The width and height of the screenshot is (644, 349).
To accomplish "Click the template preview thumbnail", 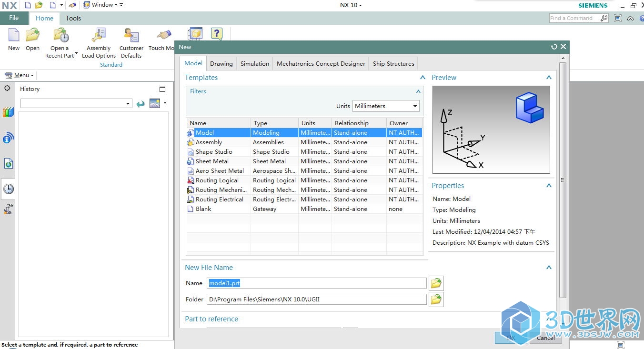I will pos(491,130).
